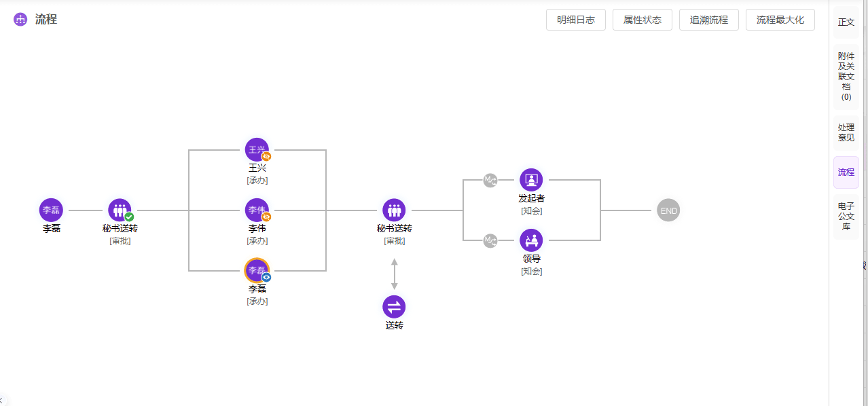Viewport: 868px width, 406px height.
Task: Click the branch marker before 领导
Action: point(490,240)
